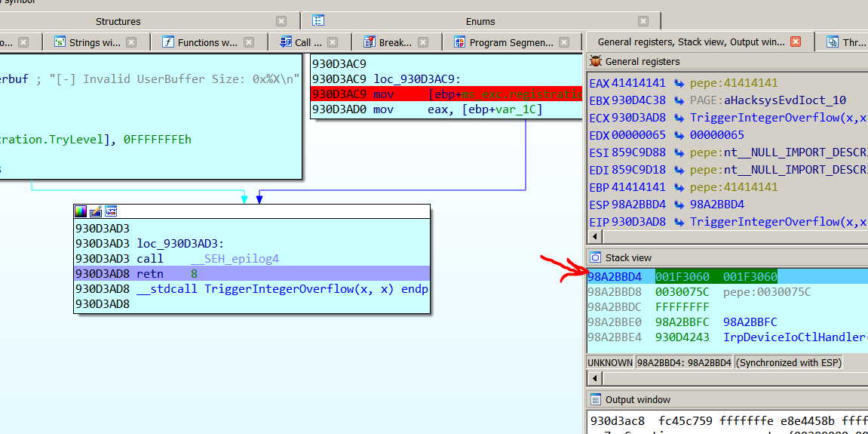This screenshot has width=868, height=434.
Task: Click the Enums tab icon
Action: 319,21
